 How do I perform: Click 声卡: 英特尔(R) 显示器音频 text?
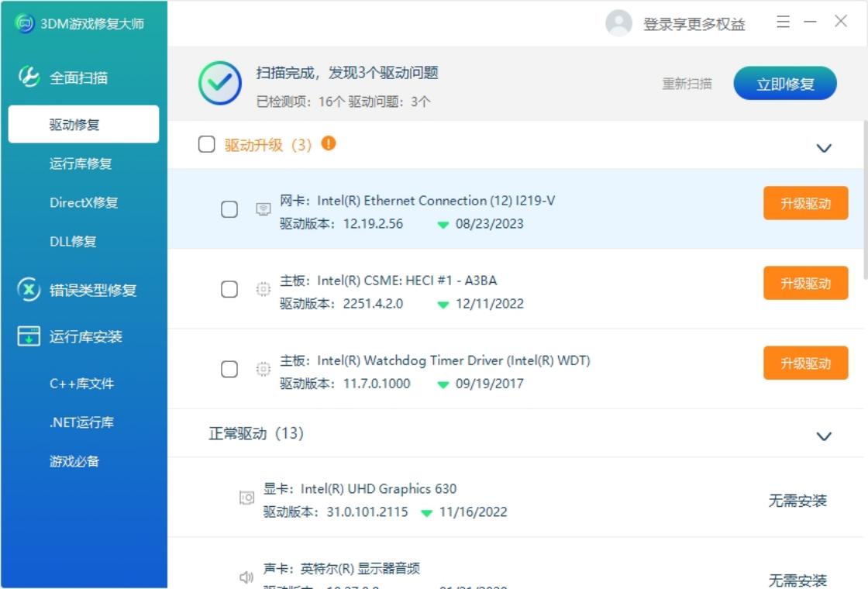pos(342,569)
